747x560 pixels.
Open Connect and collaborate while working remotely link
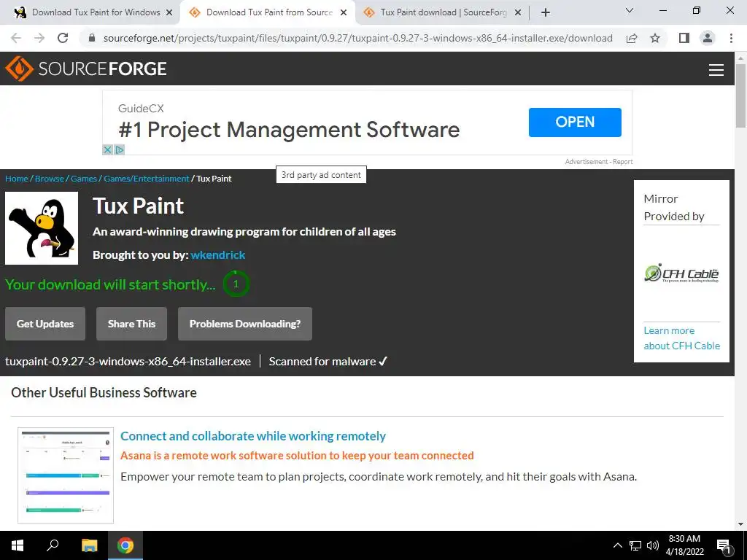coord(253,436)
